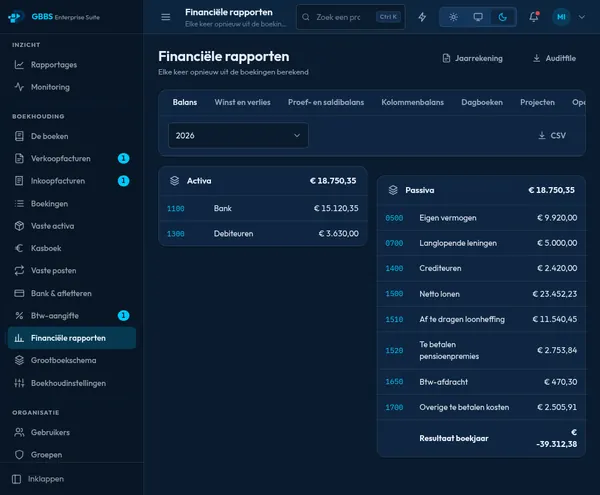Open account 1650 Btw-afdracht
Screen dimensions: 600x495
pyautogui.click(x=394, y=382)
